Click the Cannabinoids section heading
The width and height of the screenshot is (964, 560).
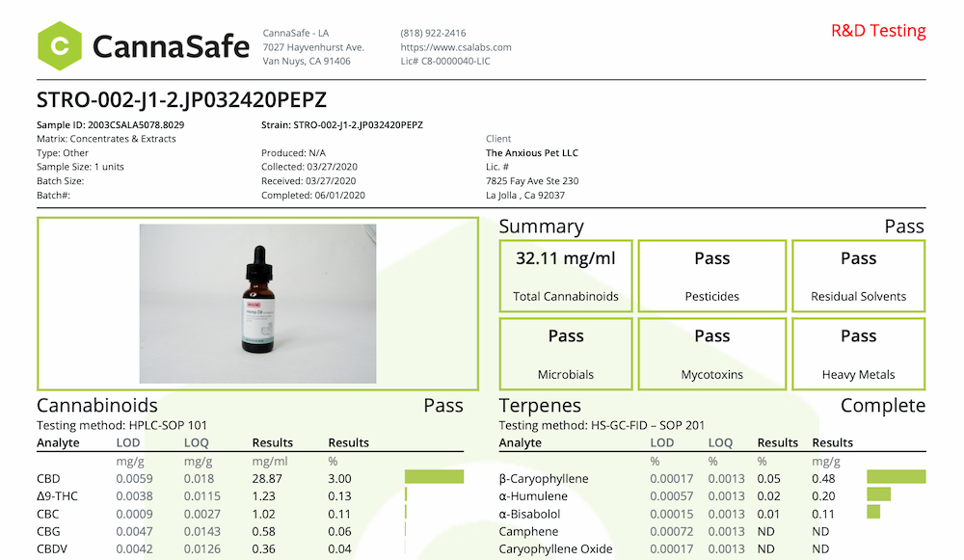point(97,406)
